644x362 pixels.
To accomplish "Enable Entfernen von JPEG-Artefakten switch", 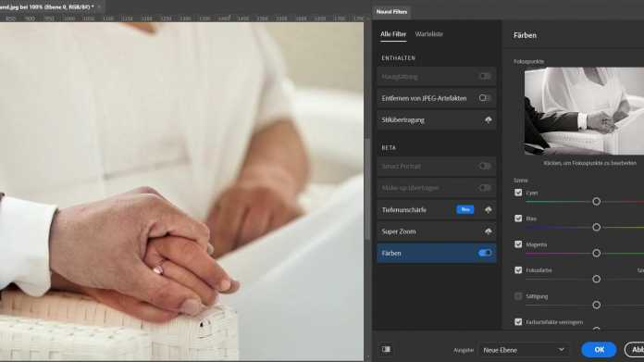I will coord(485,98).
